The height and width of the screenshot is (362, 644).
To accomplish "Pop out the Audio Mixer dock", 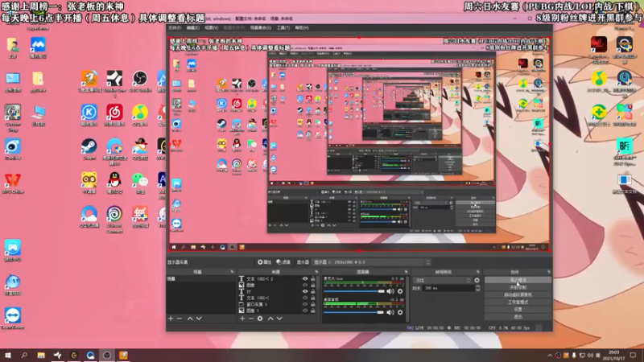I will 406,272.
